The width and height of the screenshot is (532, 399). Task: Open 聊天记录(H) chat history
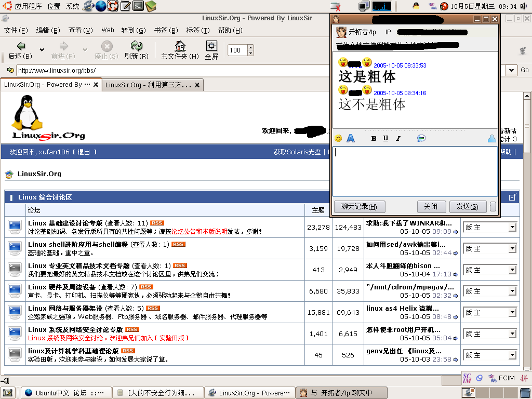click(x=360, y=206)
